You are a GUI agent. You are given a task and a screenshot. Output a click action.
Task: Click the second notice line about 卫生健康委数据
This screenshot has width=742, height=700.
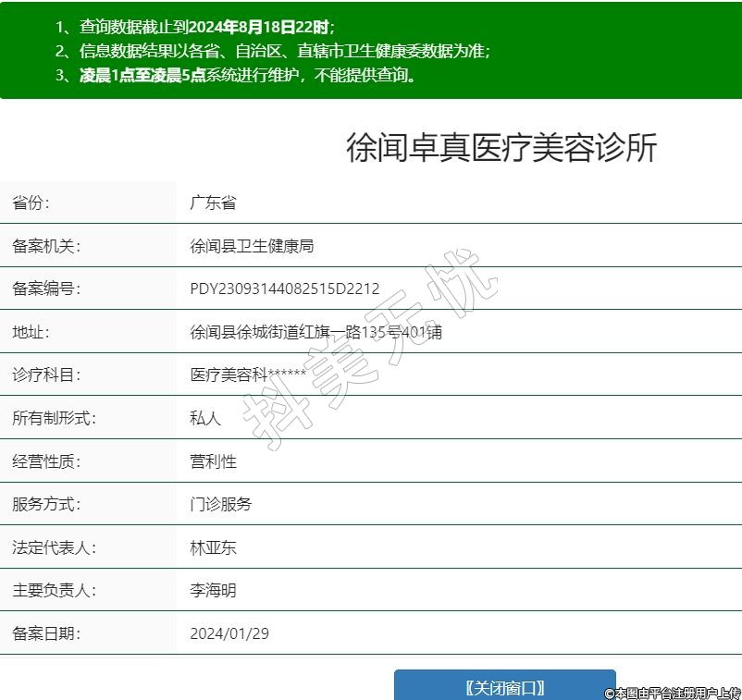click(272, 51)
